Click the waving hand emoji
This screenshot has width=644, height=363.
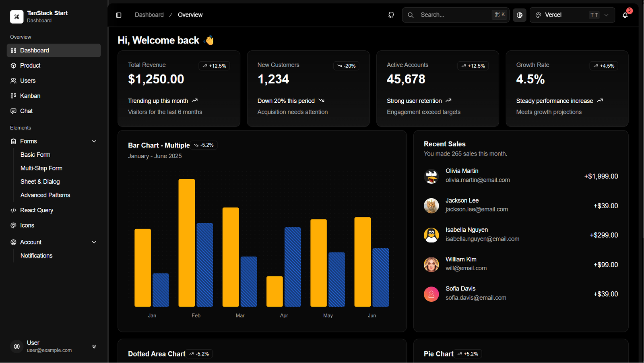click(x=209, y=40)
